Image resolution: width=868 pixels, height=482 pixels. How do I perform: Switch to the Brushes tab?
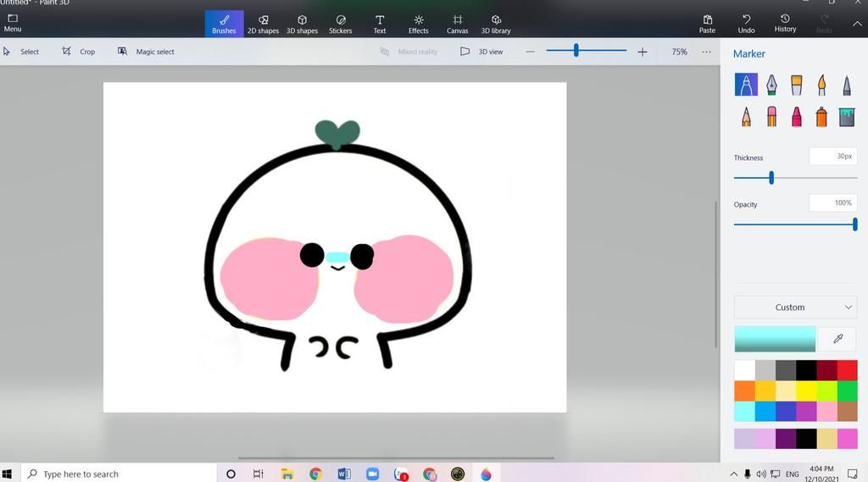224,24
